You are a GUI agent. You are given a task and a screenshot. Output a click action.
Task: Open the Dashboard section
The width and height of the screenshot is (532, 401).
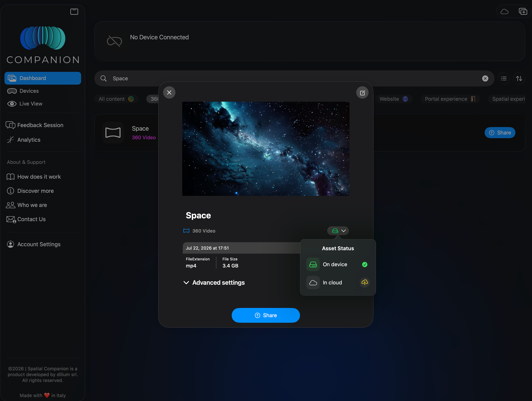pos(43,78)
